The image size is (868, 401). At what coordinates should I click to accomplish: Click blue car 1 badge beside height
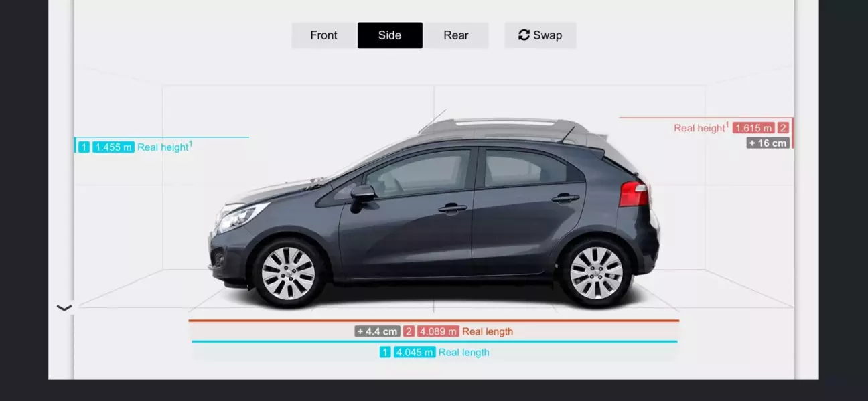point(84,147)
